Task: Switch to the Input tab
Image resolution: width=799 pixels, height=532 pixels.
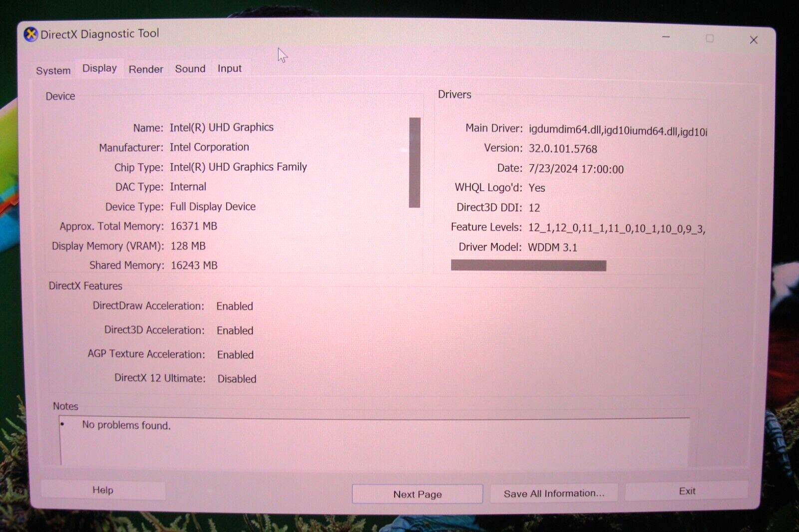Action: coord(229,68)
